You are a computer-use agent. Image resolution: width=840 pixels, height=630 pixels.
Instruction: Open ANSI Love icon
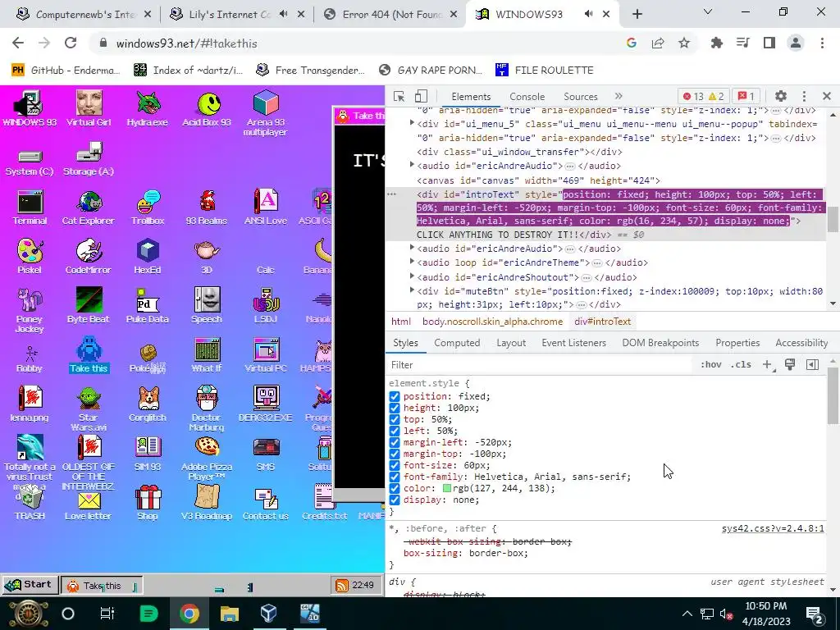pos(266,208)
